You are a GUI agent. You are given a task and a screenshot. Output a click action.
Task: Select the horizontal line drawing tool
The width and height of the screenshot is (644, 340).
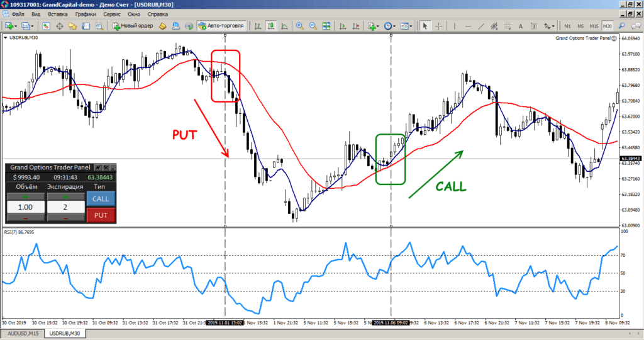pyautogui.click(x=467, y=26)
